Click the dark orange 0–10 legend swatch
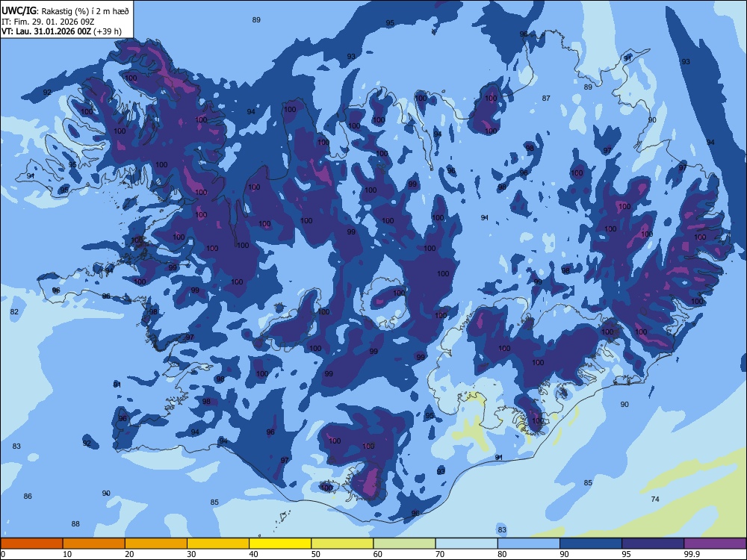This screenshot has height=560, width=747. (31, 544)
